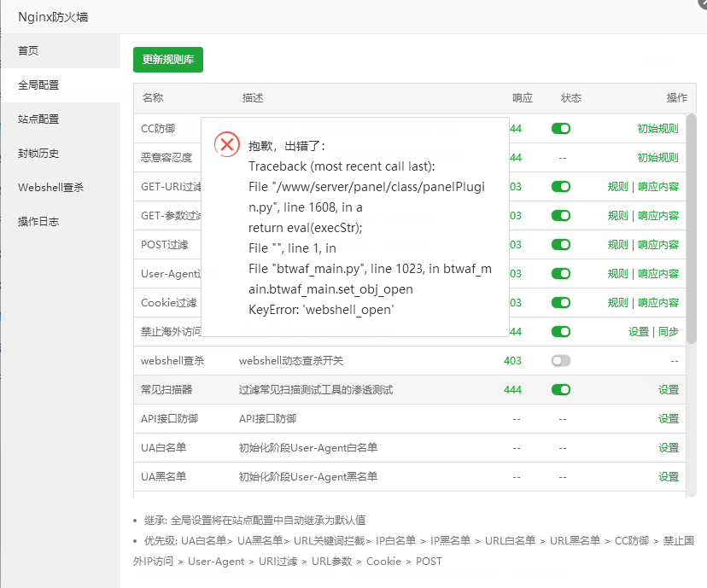This screenshot has width=707, height=588.
Task: Open 设置 for 常见扫描器
Action: click(x=669, y=389)
